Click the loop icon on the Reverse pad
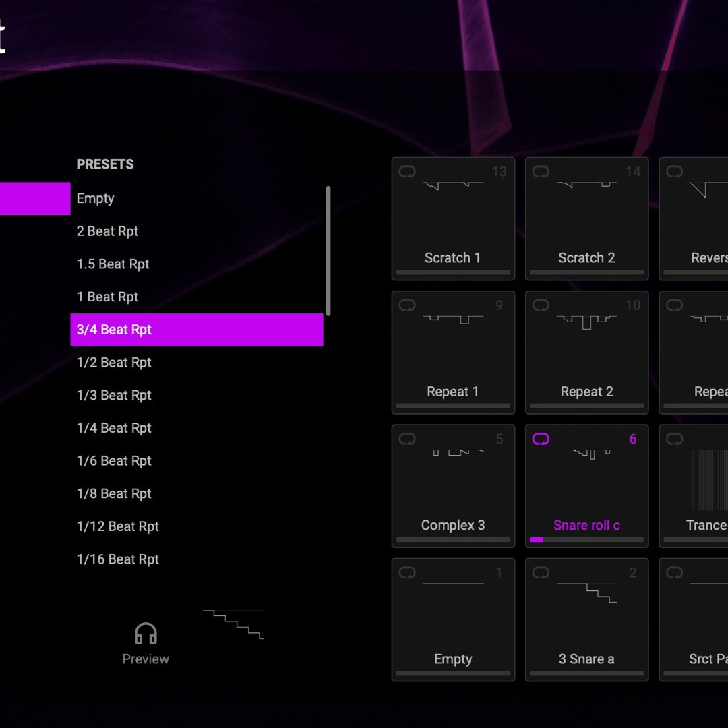 tap(674, 172)
